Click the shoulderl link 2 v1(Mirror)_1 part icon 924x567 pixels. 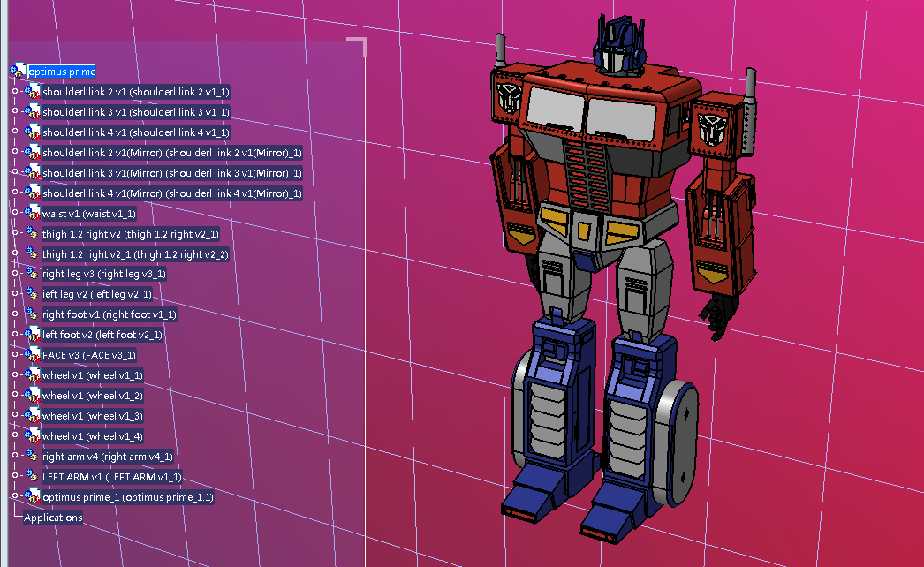pyautogui.click(x=33, y=153)
